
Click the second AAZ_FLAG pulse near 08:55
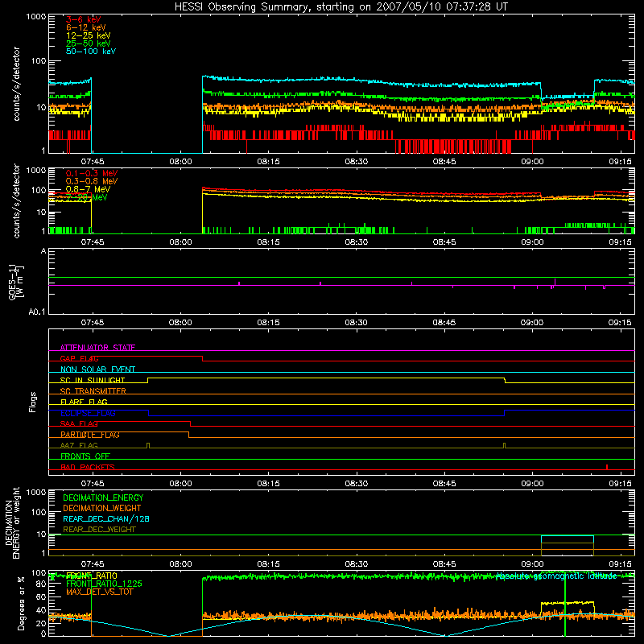pyautogui.click(x=505, y=446)
